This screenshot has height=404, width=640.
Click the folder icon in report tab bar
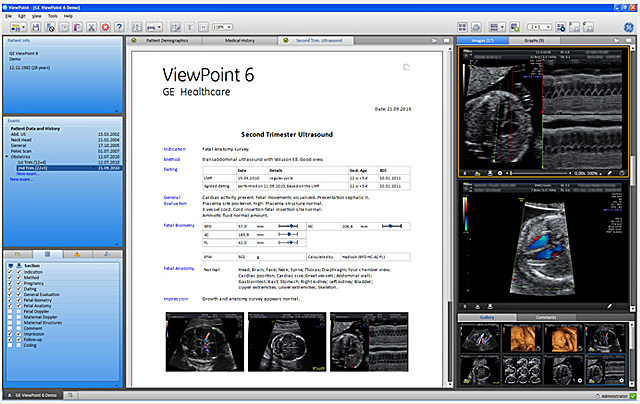point(434,40)
